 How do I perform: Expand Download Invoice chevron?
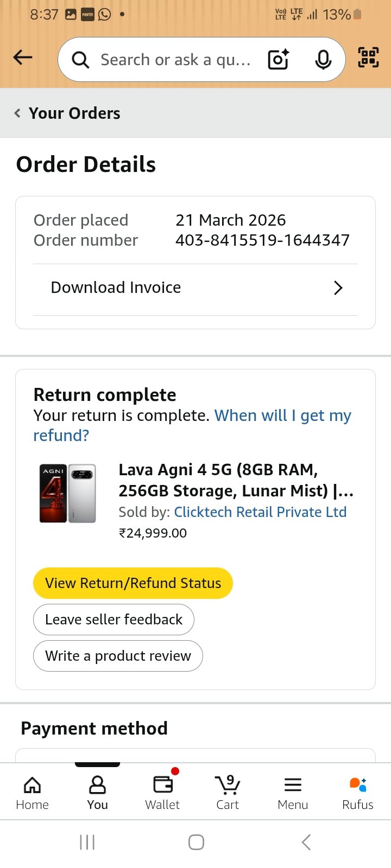pyautogui.click(x=338, y=288)
